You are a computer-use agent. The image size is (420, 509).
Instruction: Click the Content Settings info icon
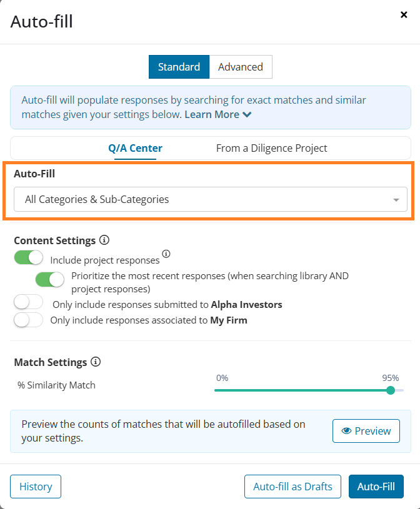104,240
